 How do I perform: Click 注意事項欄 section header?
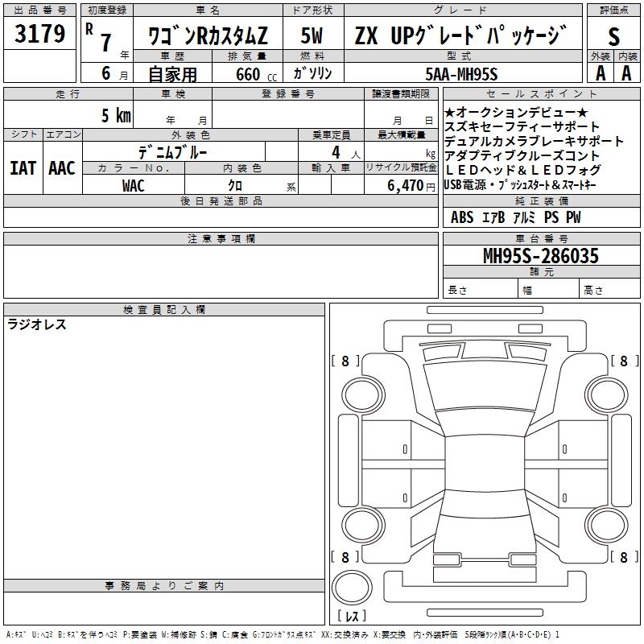[221, 238]
